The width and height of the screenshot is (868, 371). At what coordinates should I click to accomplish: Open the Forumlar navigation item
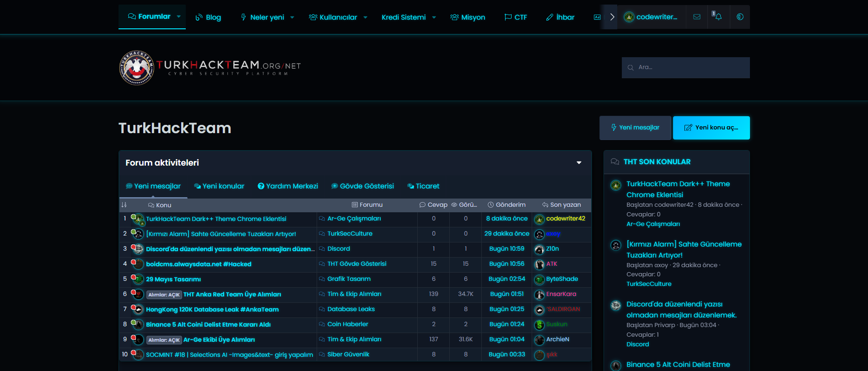[149, 16]
